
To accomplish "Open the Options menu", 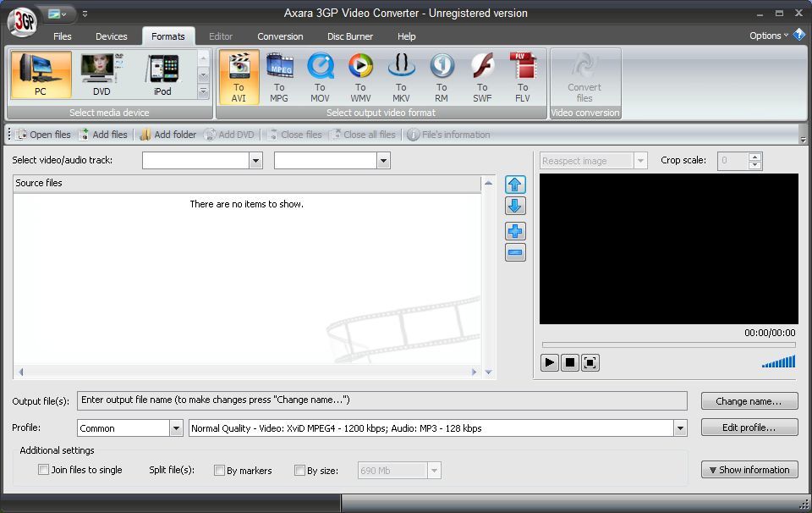I will [769, 36].
